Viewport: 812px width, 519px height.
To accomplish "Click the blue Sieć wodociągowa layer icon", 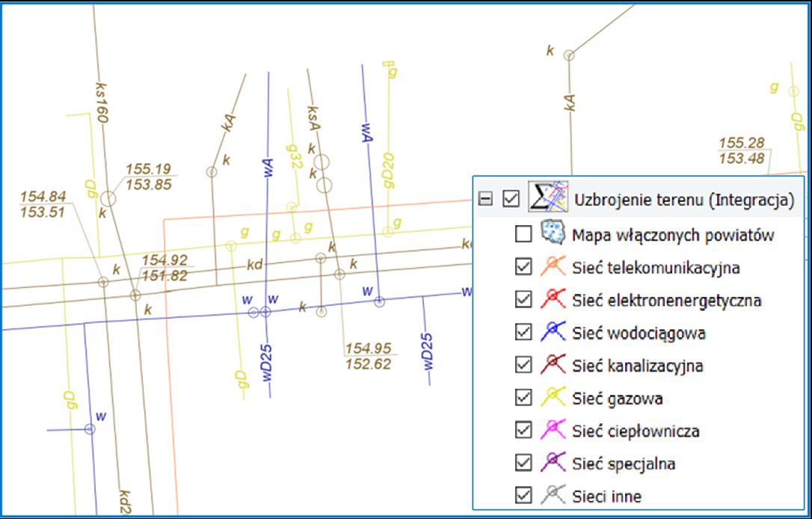I will 551,333.
